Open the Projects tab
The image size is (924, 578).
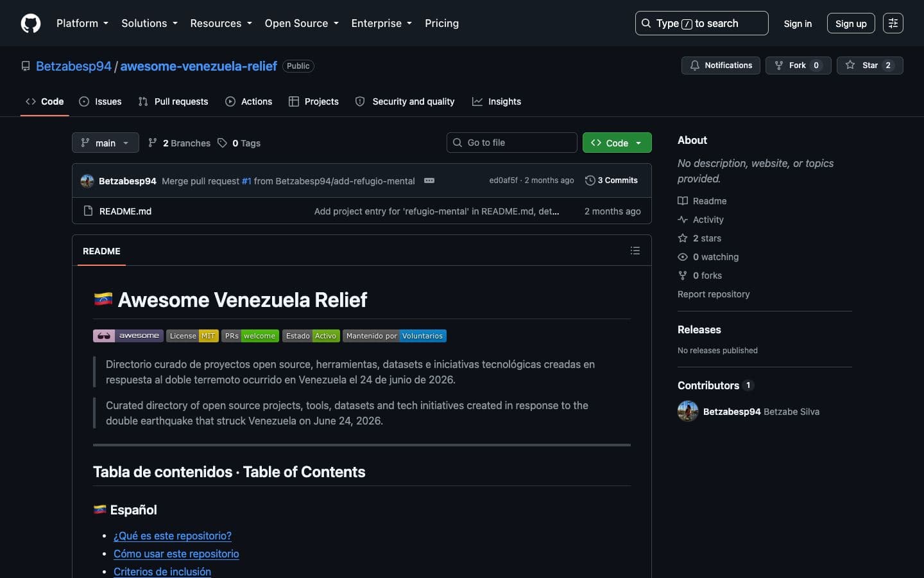point(314,101)
